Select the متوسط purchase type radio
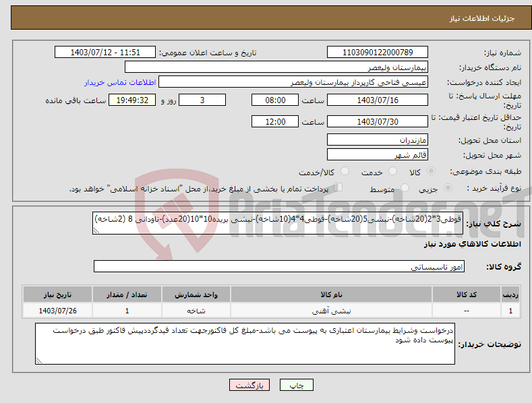Image resolution: width=532 pixels, height=403 pixels. [x=405, y=188]
